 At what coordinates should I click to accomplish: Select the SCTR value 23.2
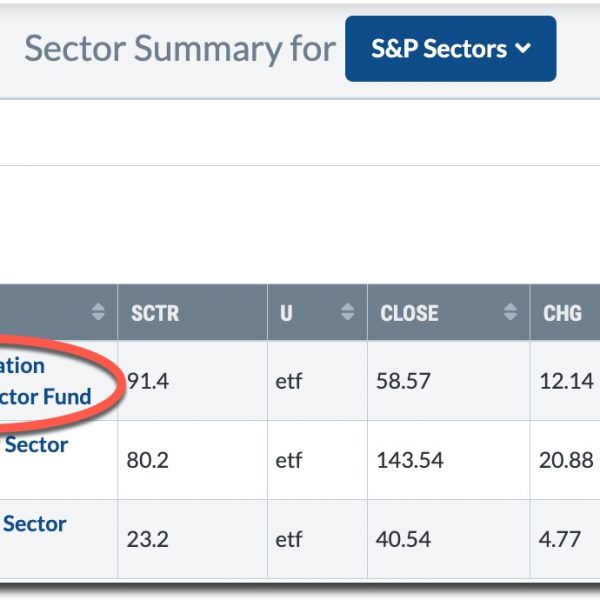[146, 540]
